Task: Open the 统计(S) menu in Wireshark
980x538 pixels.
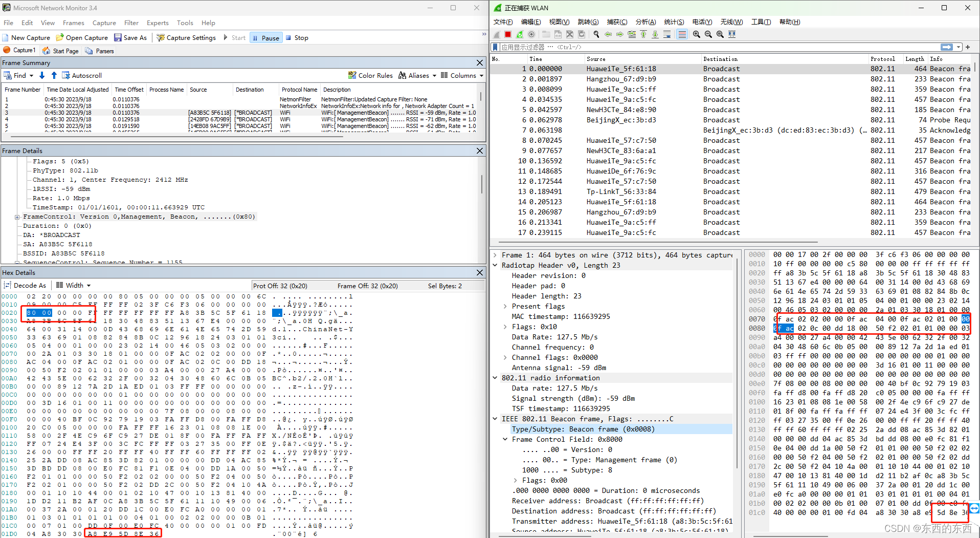Action: [674, 22]
